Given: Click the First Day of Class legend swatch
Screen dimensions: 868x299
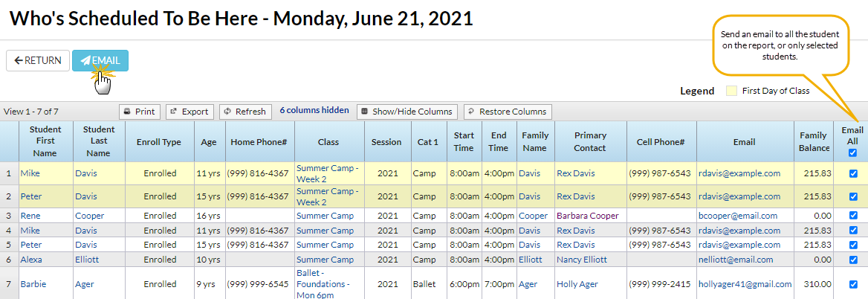Looking at the screenshot, I should tap(731, 91).
